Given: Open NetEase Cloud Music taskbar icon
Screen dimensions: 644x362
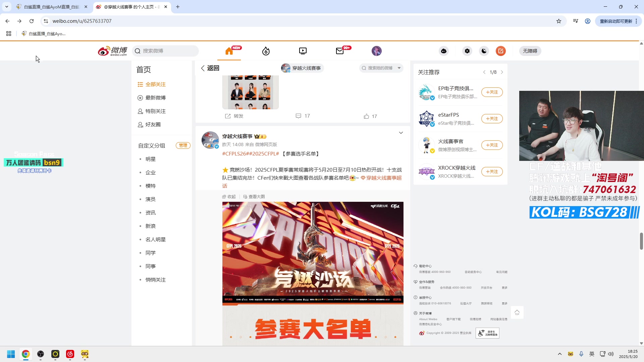Looking at the screenshot, I should click(70, 354).
